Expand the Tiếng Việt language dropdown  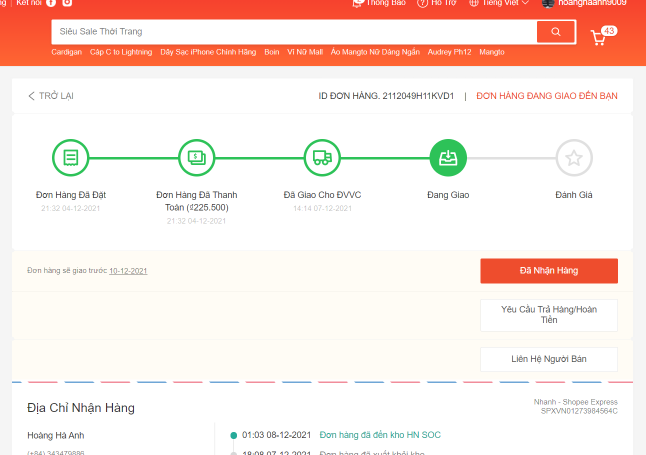(506, 3)
